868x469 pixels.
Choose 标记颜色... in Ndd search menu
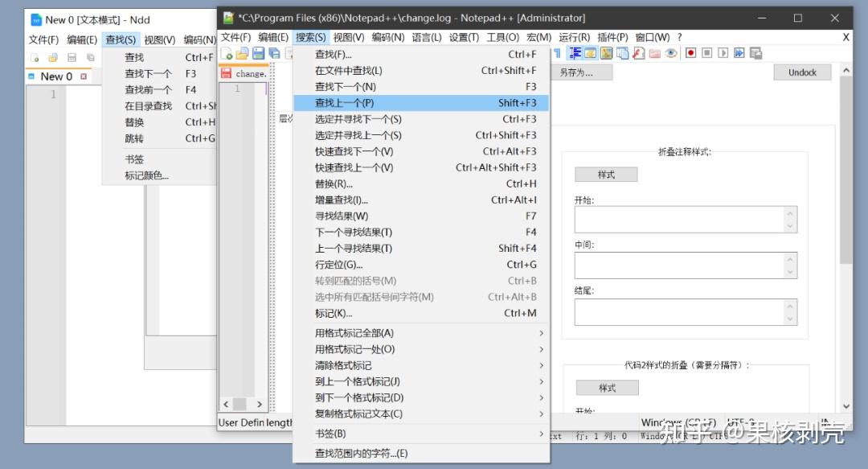[159, 175]
